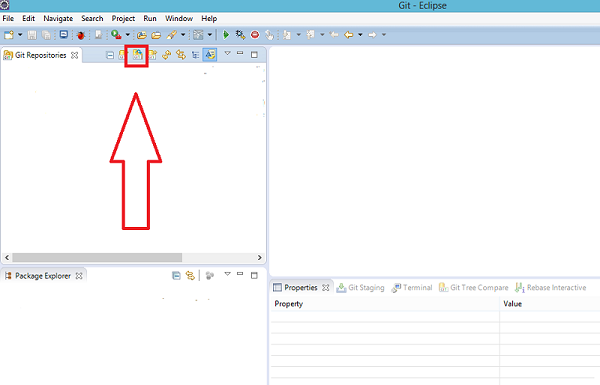Viewport: 600px width, 385px height.
Task: Click the Open Type folder icon
Action: 142,35
